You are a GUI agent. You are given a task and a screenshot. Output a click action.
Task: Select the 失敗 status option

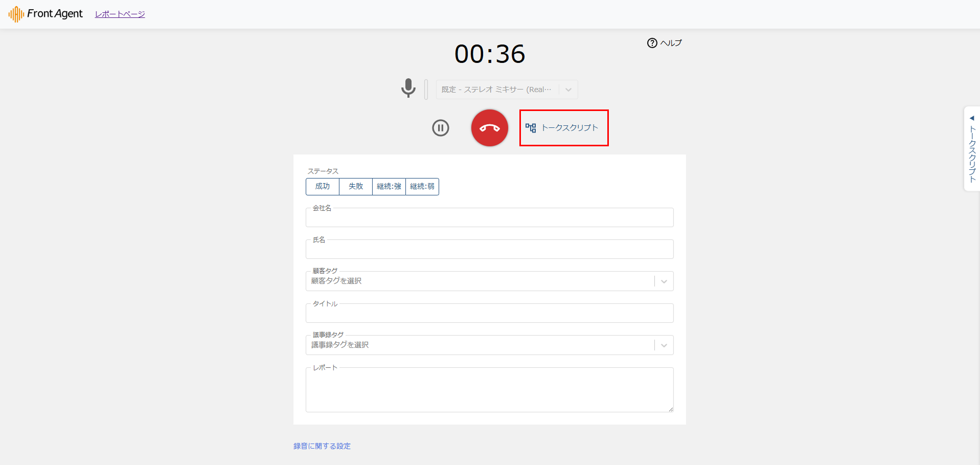356,187
